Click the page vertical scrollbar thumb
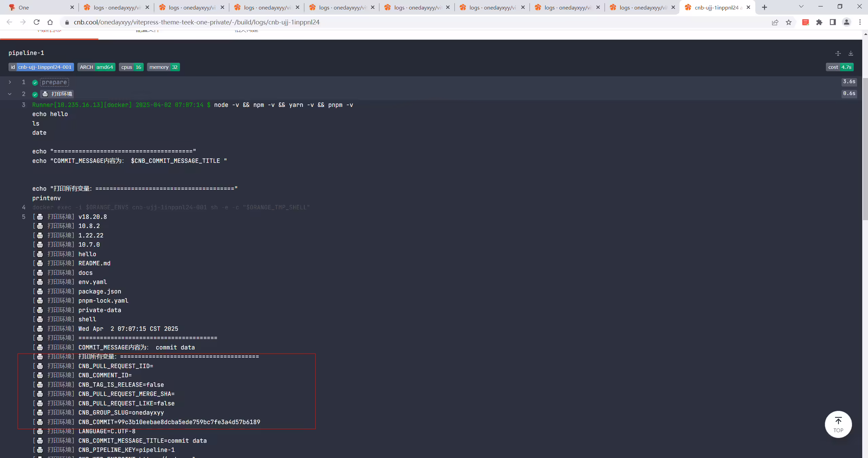868x458 pixels. click(865, 149)
